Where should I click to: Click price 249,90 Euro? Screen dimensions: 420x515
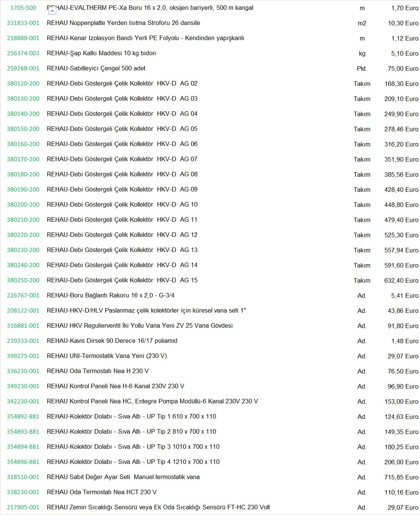[401, 114]
